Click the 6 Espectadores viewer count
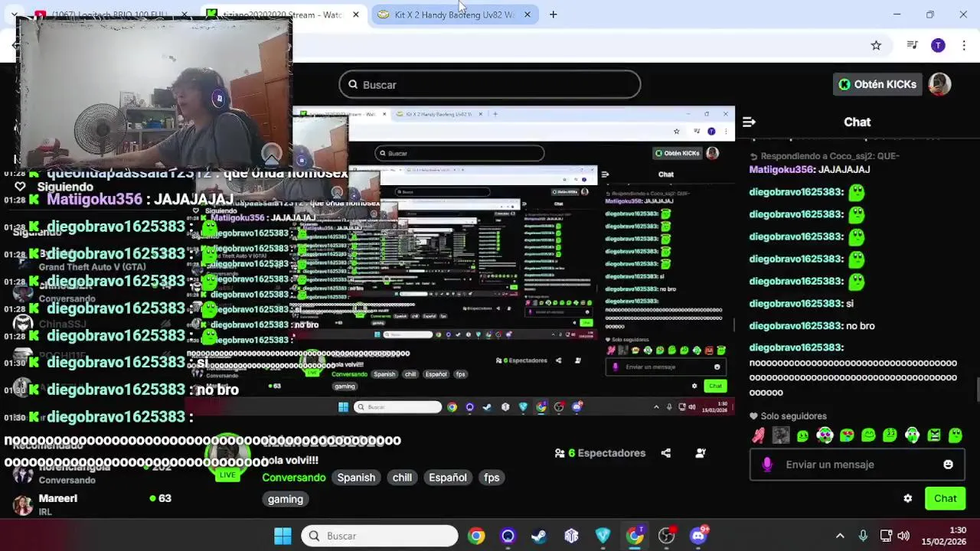This screenshot has height=551, width=980. pos(600,453)
